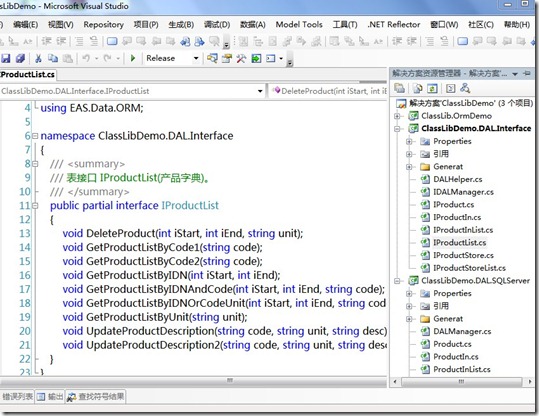
Task: Click the command window icon
Action: (x=271, y=58)
